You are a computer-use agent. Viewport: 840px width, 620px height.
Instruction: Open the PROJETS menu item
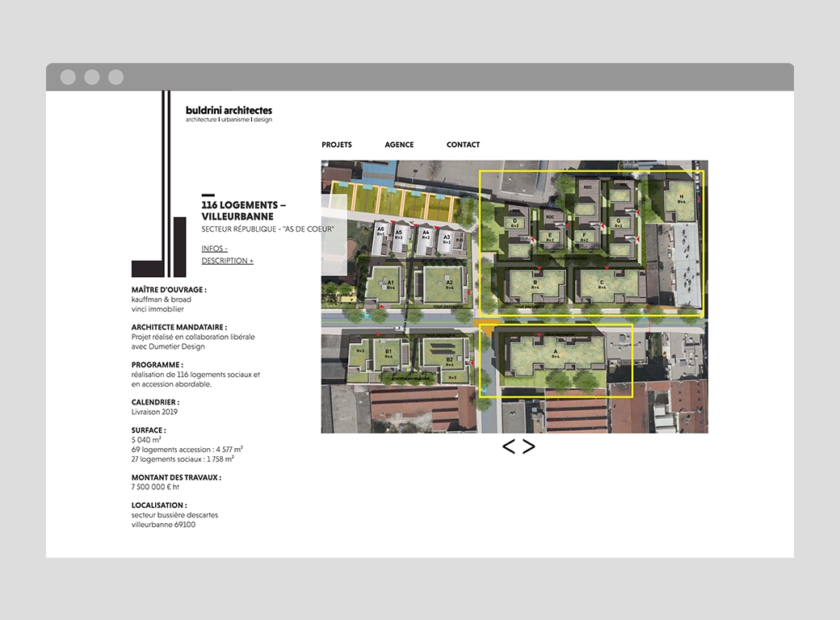pyautogui.click(x=337, y=145)
